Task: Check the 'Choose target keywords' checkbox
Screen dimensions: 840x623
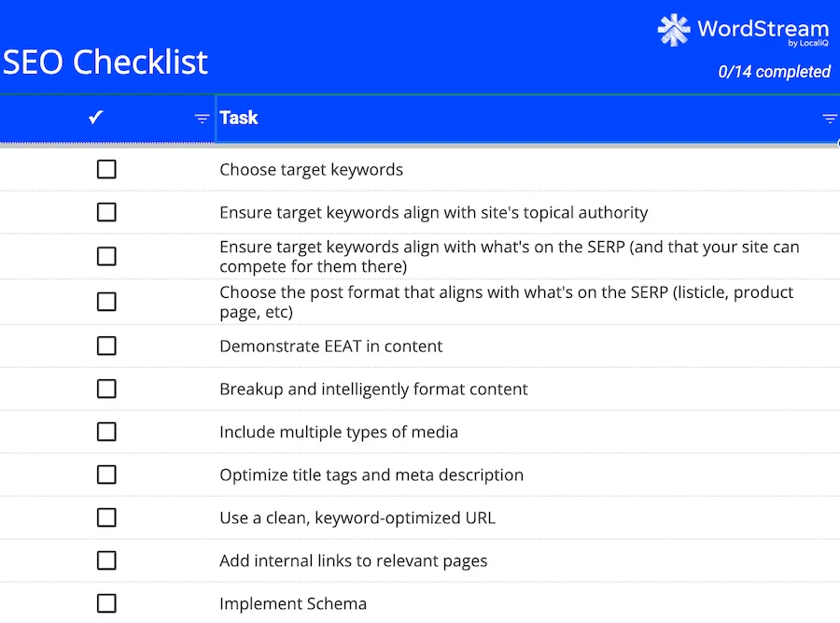Action: pyautogui.click(x=106, y=169)
